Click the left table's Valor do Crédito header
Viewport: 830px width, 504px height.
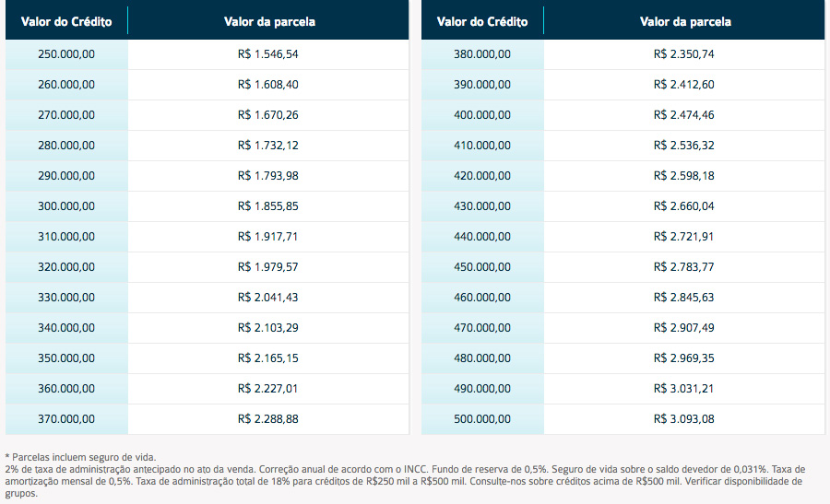66,22
